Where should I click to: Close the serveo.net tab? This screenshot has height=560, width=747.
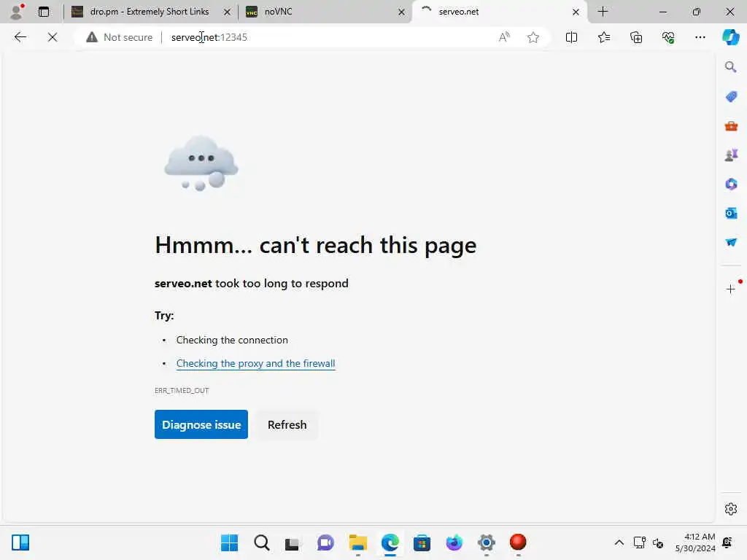pyautogui.click(x=576, y=12)
